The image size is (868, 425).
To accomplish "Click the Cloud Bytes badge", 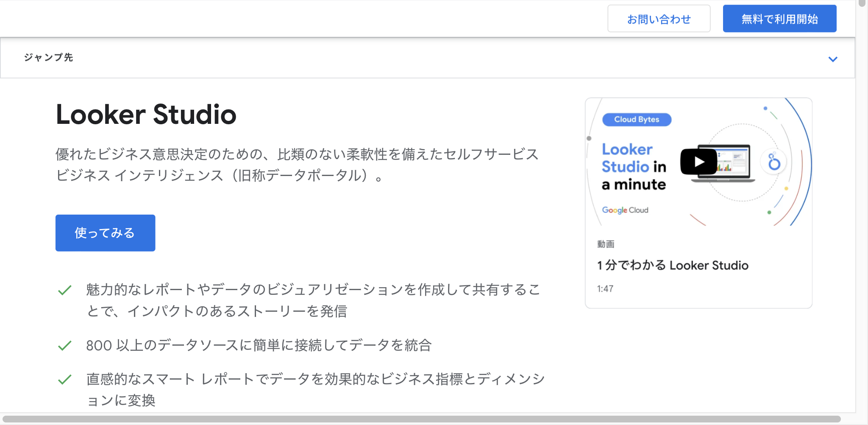I will coord(637,120).
